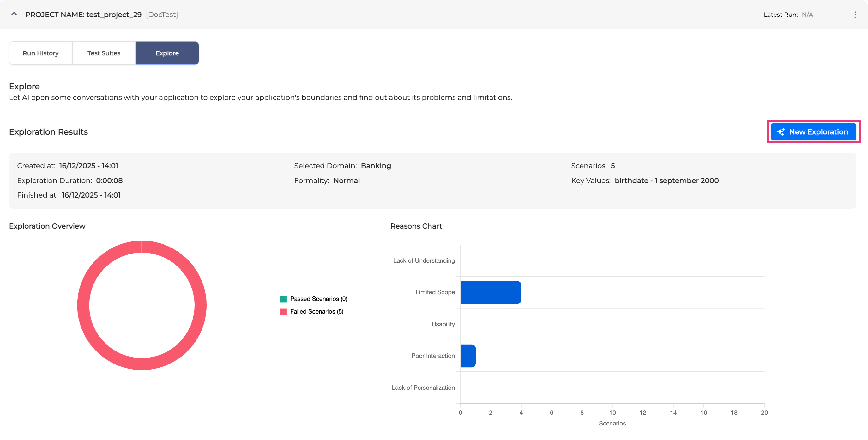Click the Limited Scope blue bar
868x440 pixels.
tap(491, 292)
